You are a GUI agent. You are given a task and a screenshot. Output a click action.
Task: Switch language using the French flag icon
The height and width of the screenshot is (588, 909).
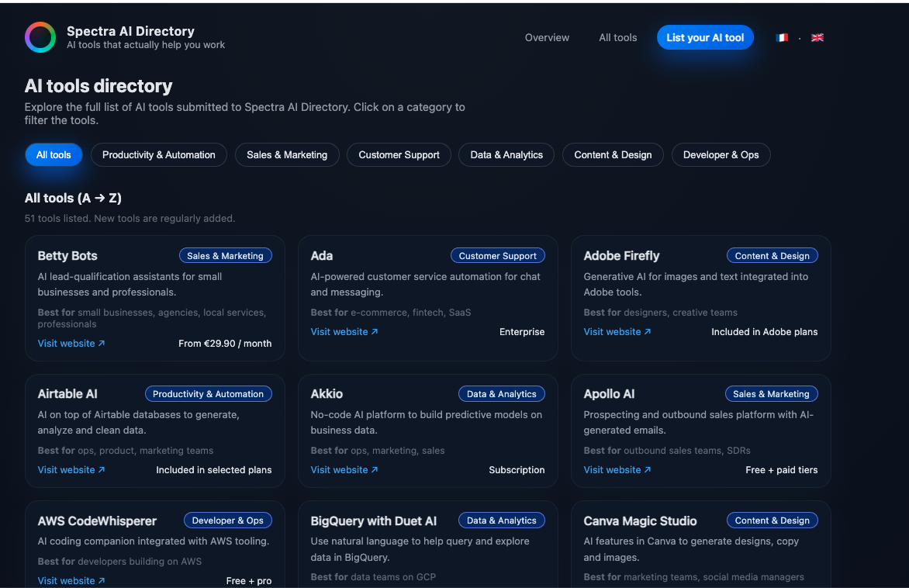781,36
